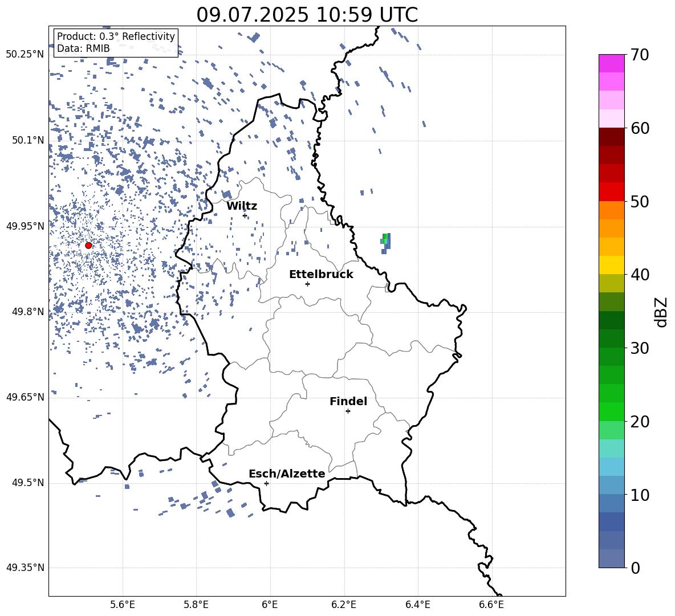Click the colorbar tick label 20
This screenshot has height=616, width=675.
640,422
